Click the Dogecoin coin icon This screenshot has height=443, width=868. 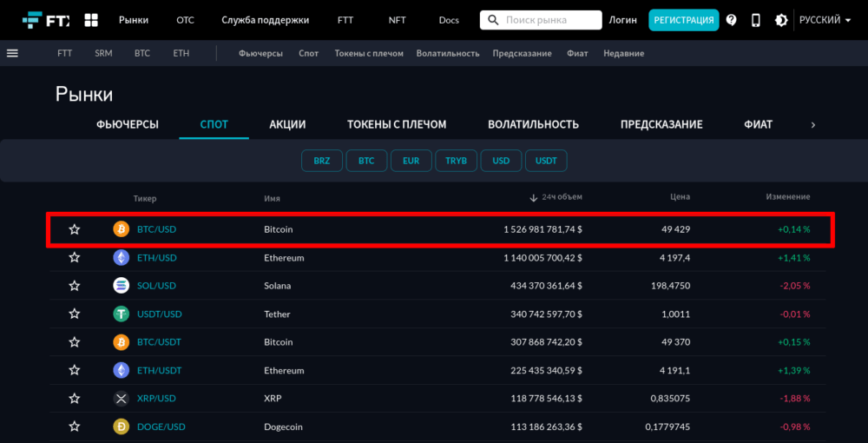[122, 426]
